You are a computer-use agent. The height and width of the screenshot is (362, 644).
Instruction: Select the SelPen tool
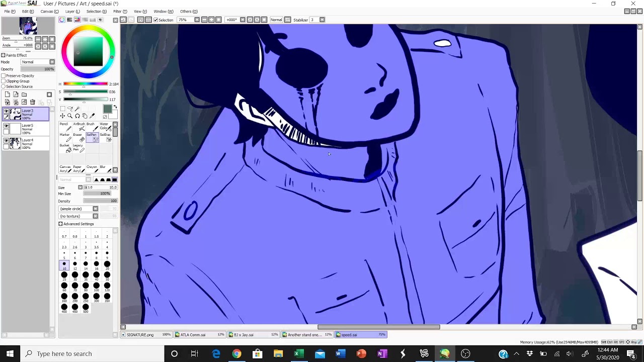92,137
